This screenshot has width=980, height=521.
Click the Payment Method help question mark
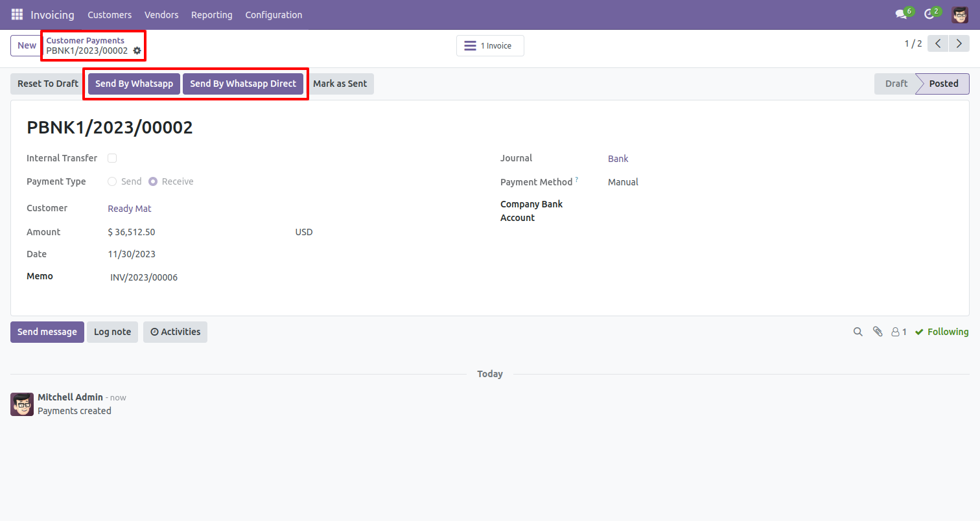click(x=577, y=179)
